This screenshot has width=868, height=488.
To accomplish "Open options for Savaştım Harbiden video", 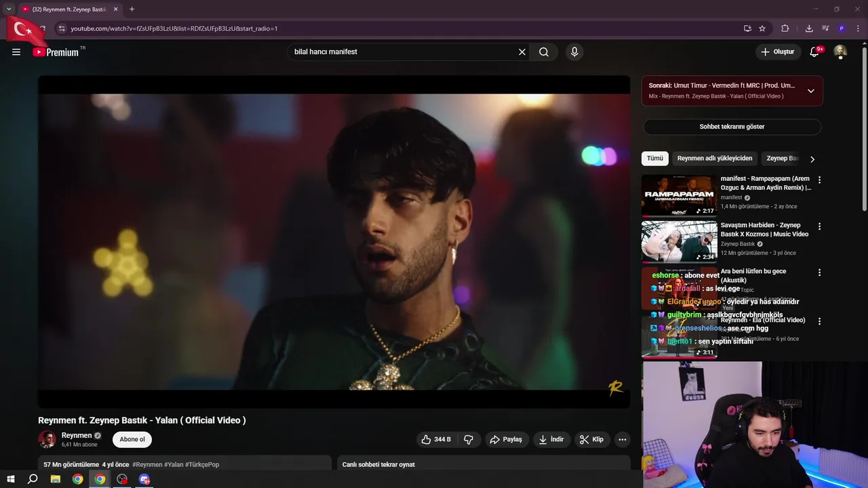I will click(x=819, y=226).
